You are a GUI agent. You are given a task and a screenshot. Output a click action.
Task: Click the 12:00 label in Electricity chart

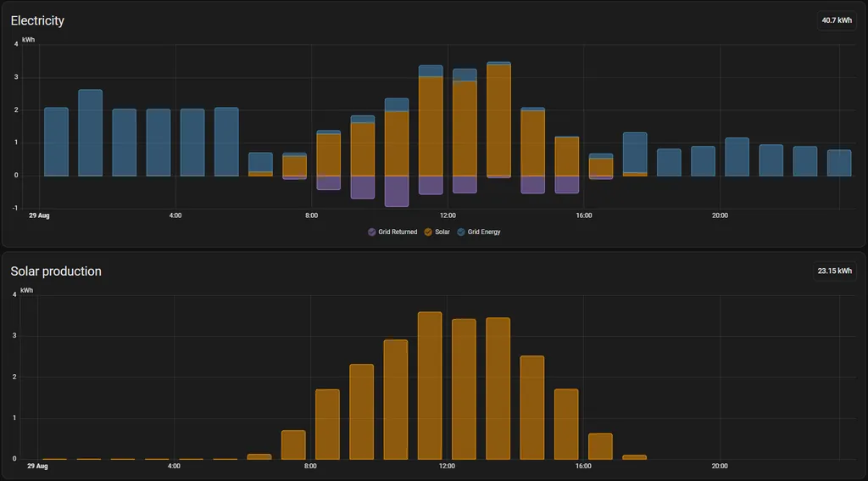point(448,215)
